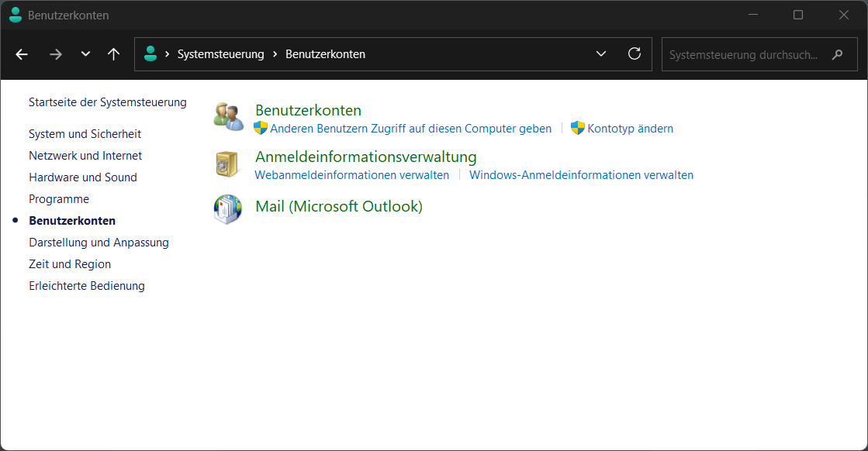Go to Startseite der Systemsteuerung

click(x=107, y=102)
